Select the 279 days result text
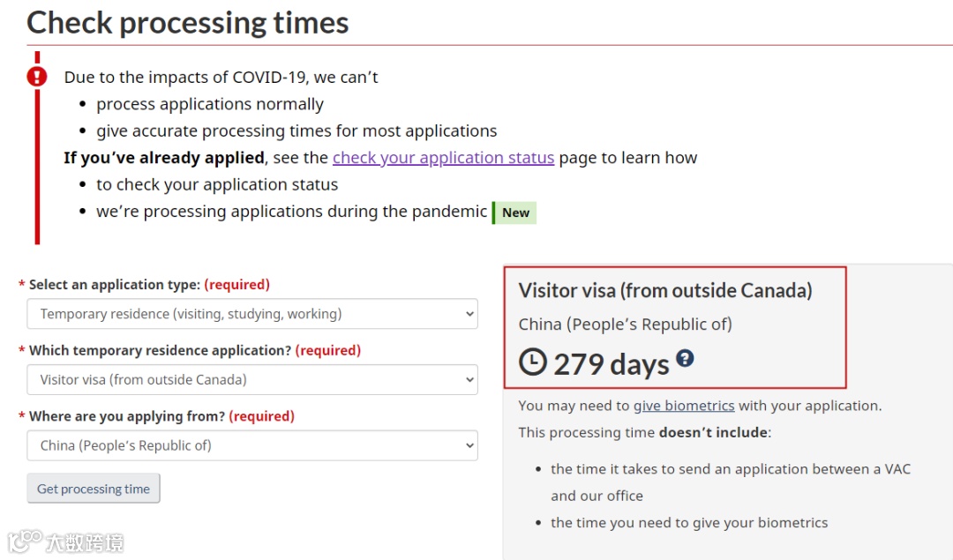 pyautogui.click(x=612, y=364)
